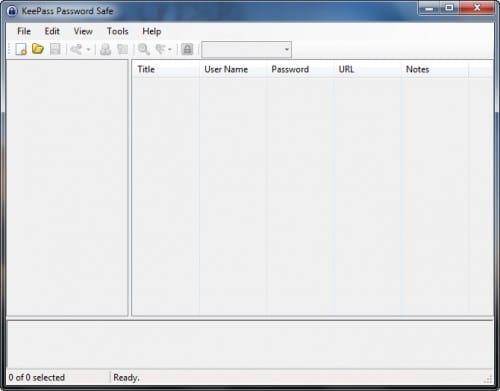
Task: Click the Find magnifier icon
Action: tap(144, 49)
